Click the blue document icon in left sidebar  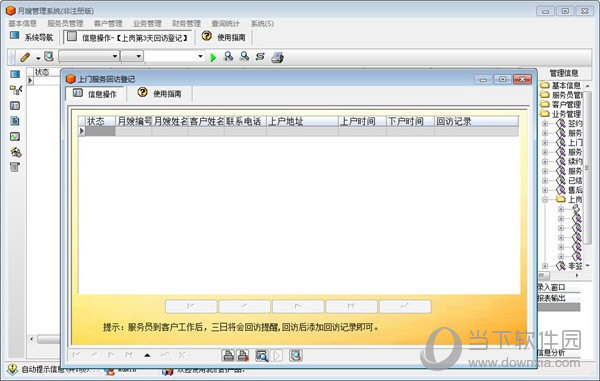(x=15, y=121)
